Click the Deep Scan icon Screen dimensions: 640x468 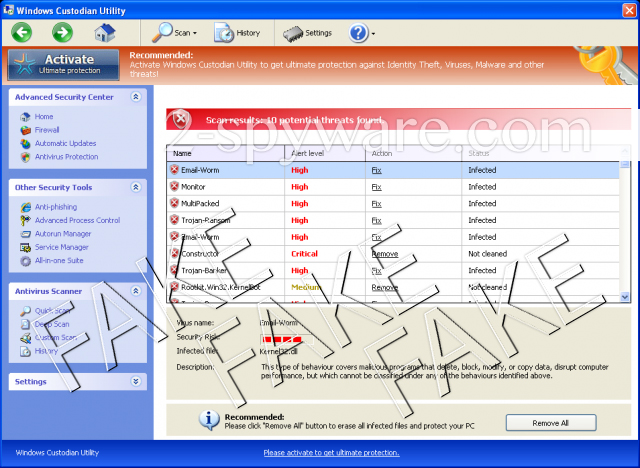[x=25, y=324]
